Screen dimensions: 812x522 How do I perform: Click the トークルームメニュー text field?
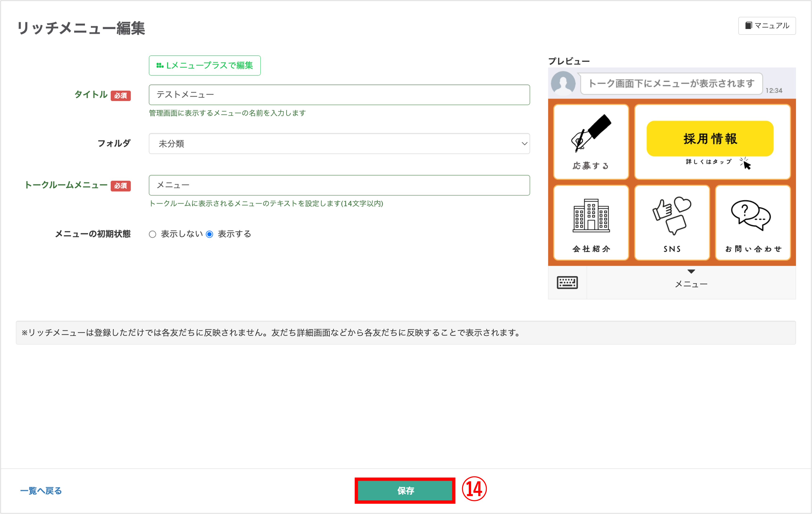tap(339, 185)
